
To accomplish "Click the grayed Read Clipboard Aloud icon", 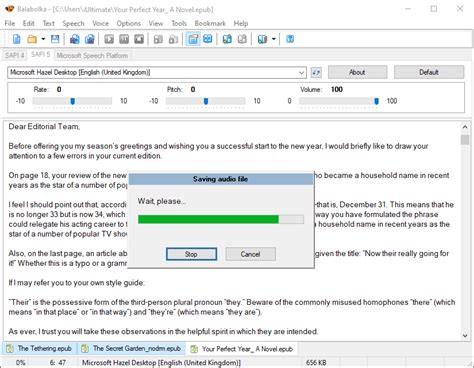I will coord(173,39).
